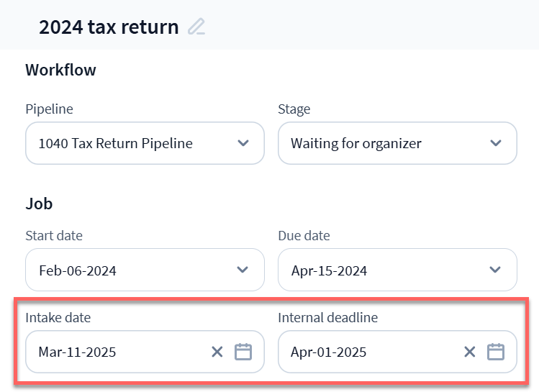Click the Feb-06-2024 start date value

coord(78,271)
